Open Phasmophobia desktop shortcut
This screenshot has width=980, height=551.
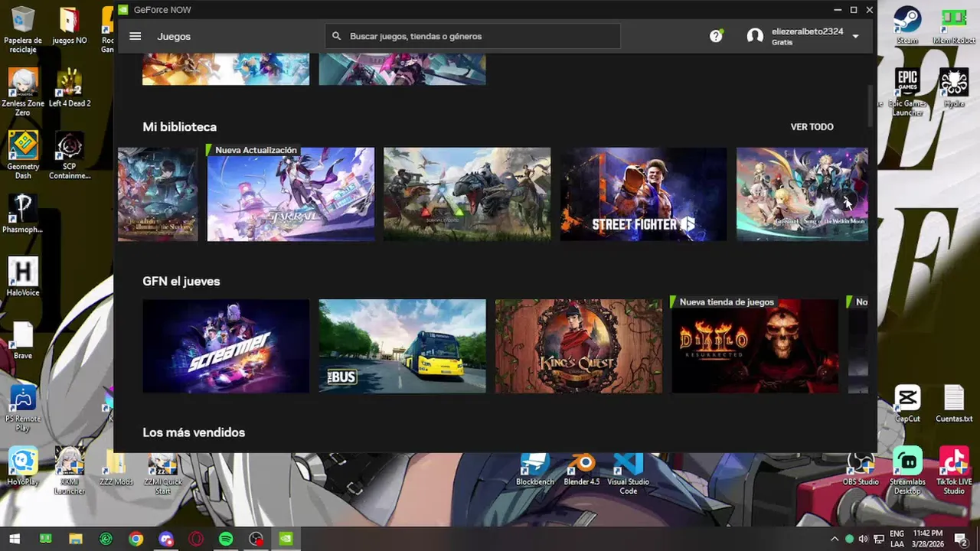[x=23, y=214]
